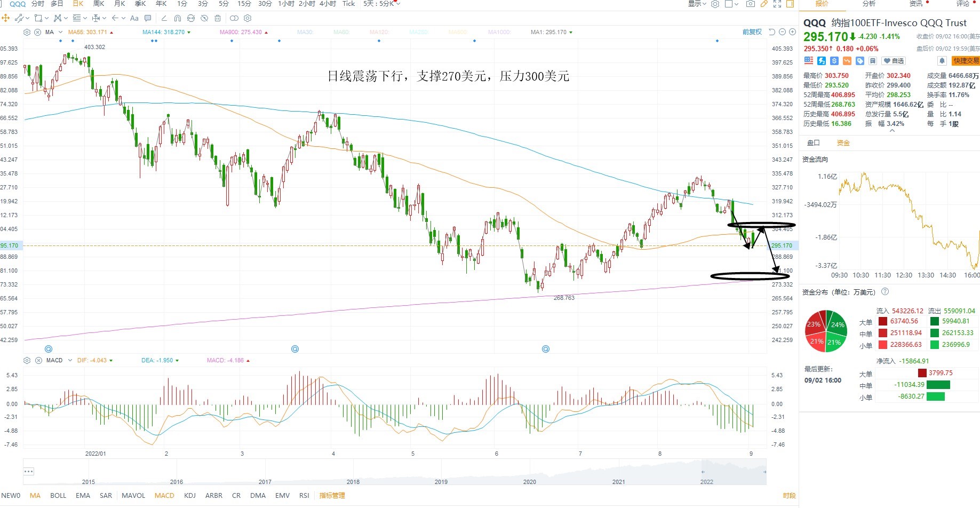Image resolution: width=980 pixels, height=508 pixels.
Task: Toggle 自选 heart watchlist button
Action: [894, 61]
